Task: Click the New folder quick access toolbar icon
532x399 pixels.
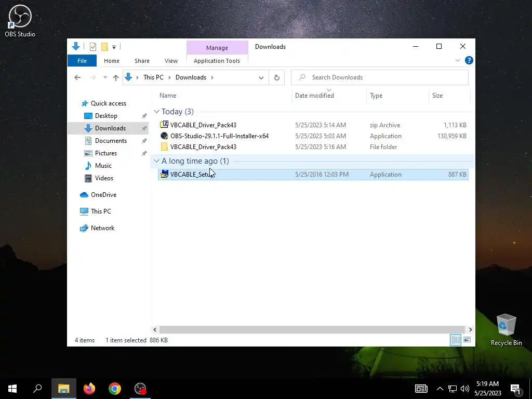Action: [104, 47]
